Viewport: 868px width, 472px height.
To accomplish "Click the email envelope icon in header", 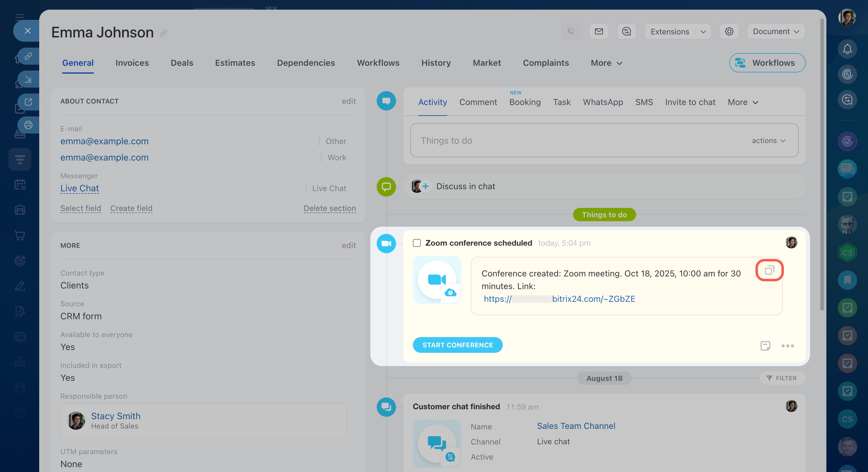I will [x=599, y=31].
